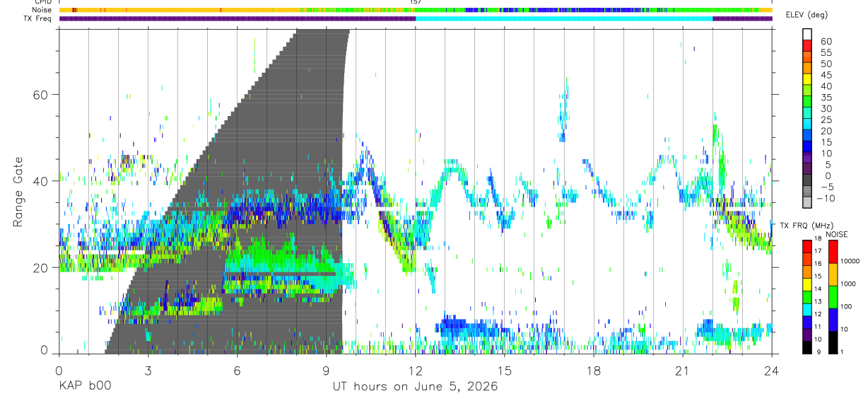Pick the yellow segment of the TX FRQ colorbar

pos(807,283)
